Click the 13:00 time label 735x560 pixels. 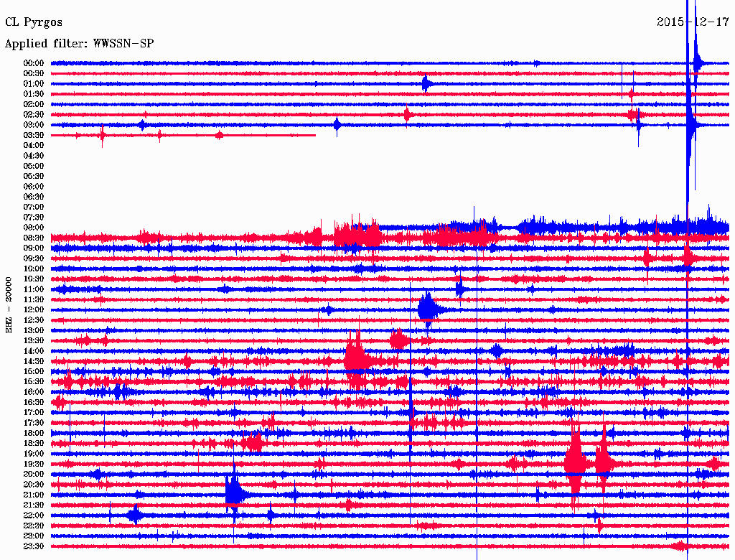click(34, 330)
